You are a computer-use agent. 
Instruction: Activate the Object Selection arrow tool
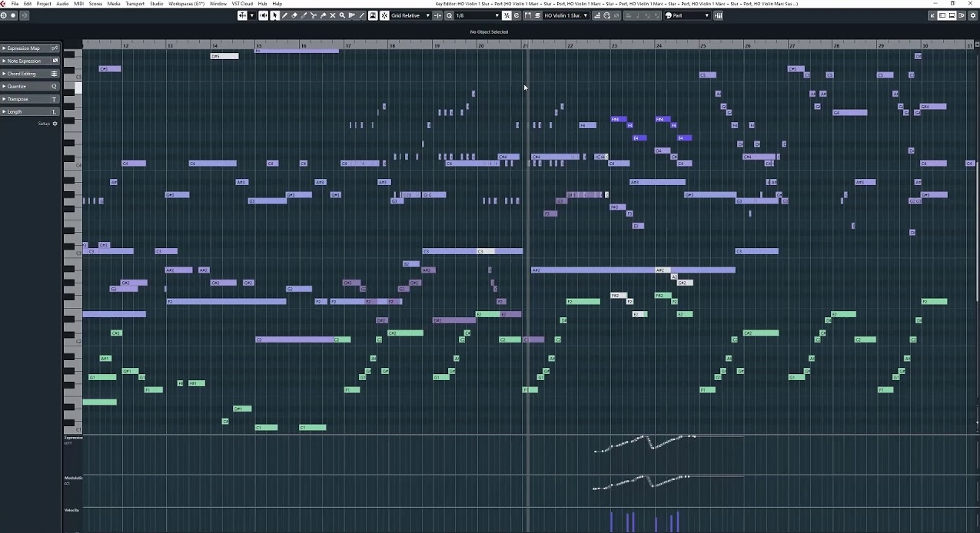coord(274,15)
